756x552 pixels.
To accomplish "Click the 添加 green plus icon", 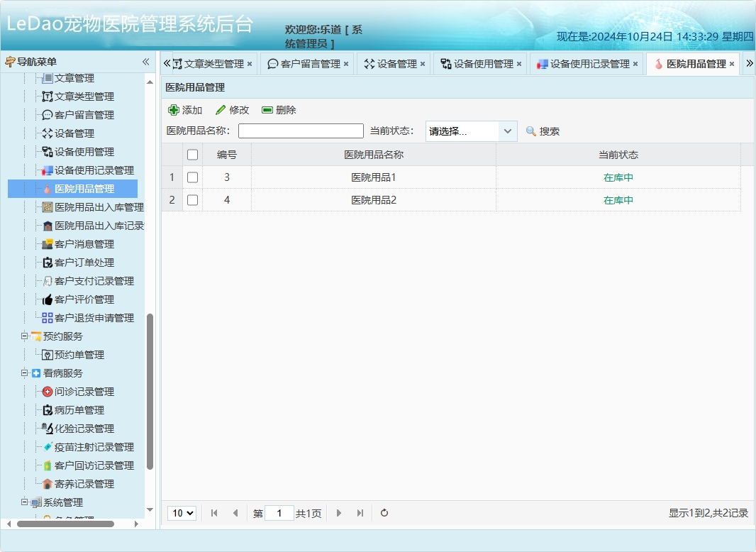I will [174, 110].
